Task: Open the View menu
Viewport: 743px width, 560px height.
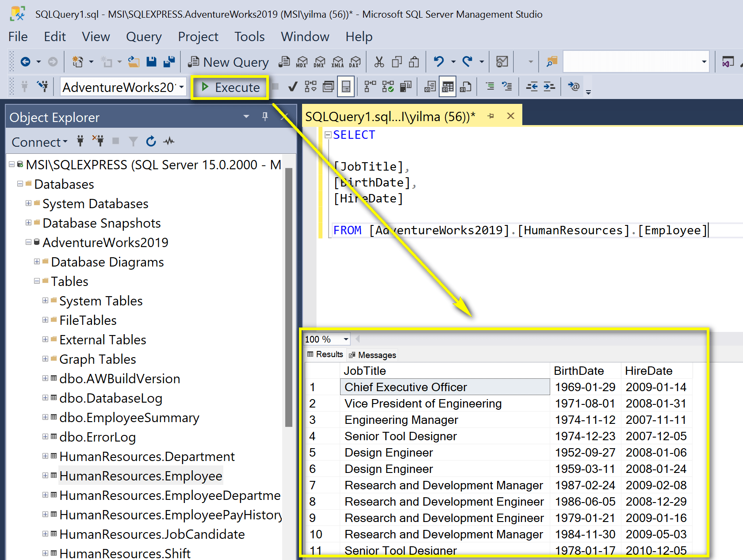Action: click(x=96, y=37)
